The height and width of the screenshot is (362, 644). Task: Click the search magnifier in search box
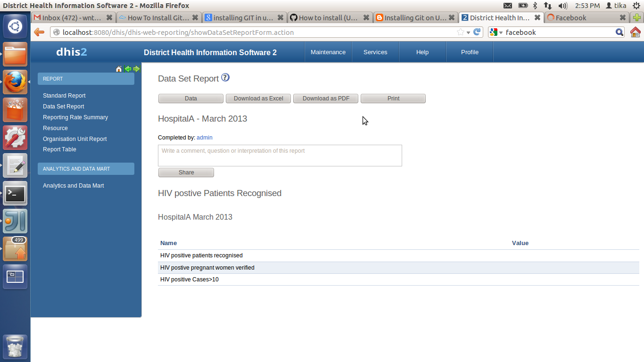tap(619, 32)
